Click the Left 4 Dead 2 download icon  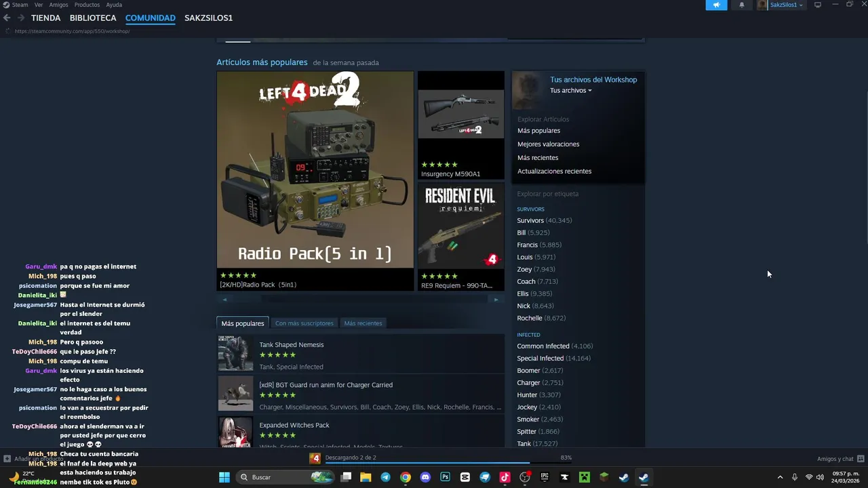coord(315,458)
